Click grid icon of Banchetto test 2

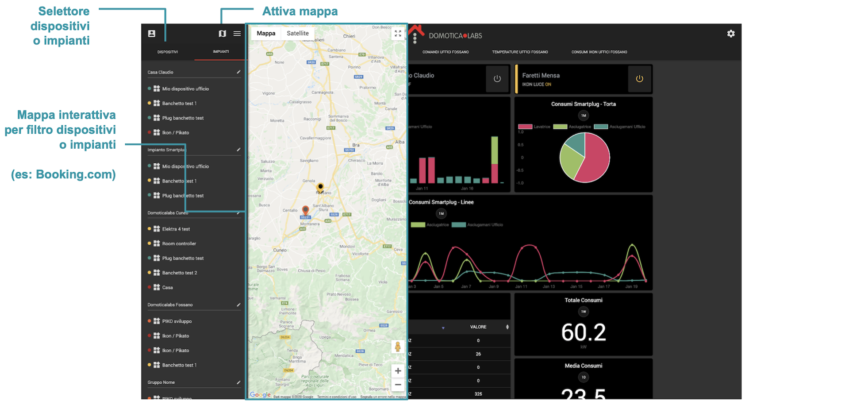pyautogui.click(x=157, y=273)
